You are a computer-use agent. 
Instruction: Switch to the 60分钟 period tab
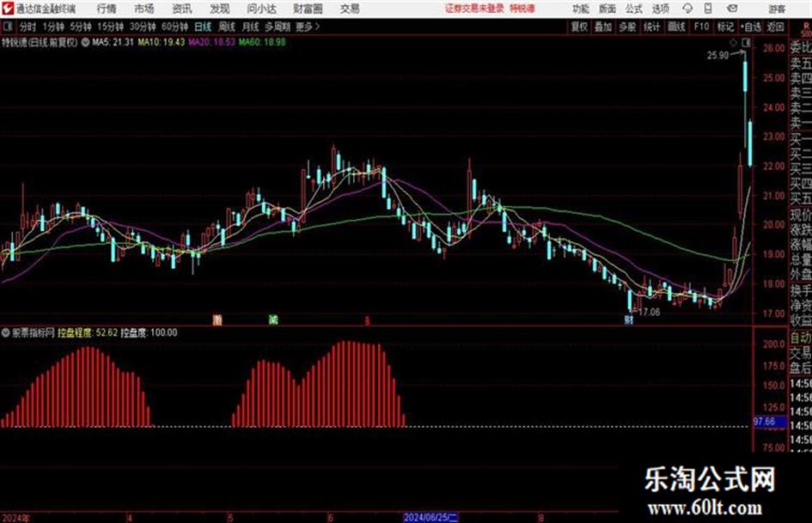pyautogui.click(x=175, y=27)
